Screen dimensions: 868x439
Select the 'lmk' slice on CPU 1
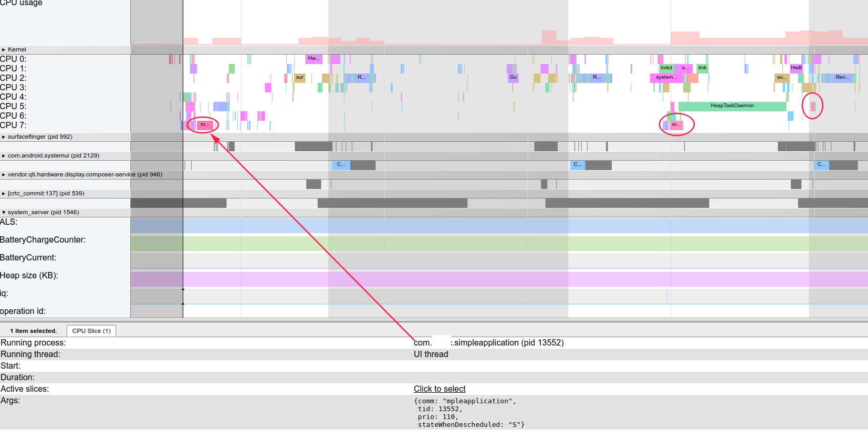click(x=702, y=68)
